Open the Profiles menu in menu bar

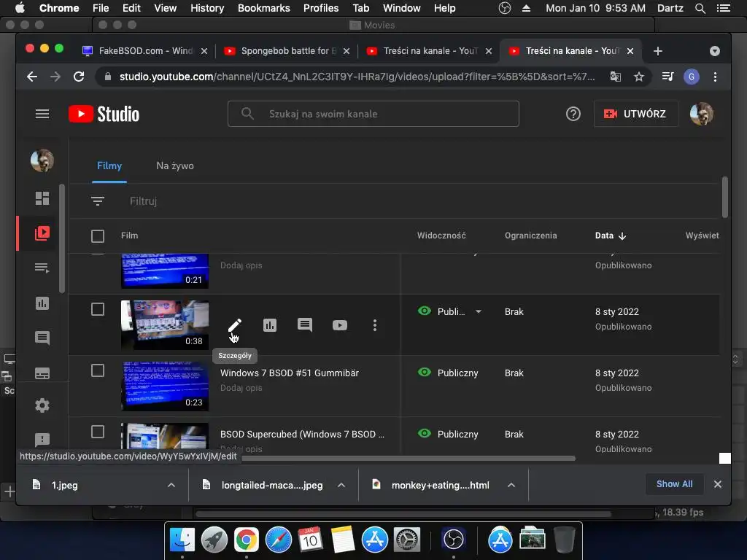coord(321,8)
